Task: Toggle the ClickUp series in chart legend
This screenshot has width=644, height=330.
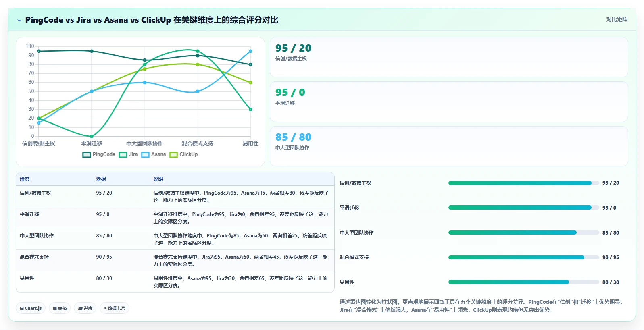Action: click(x=183, y=154)
